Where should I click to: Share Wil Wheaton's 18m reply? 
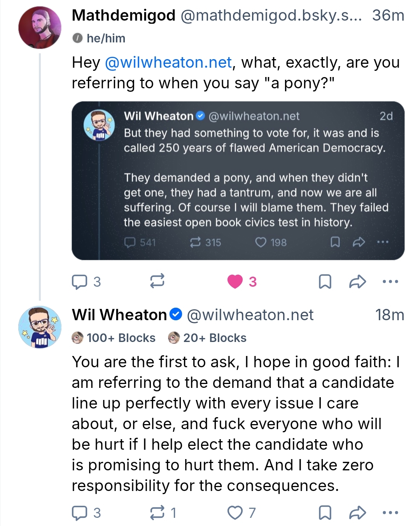[x=357, y=513]
